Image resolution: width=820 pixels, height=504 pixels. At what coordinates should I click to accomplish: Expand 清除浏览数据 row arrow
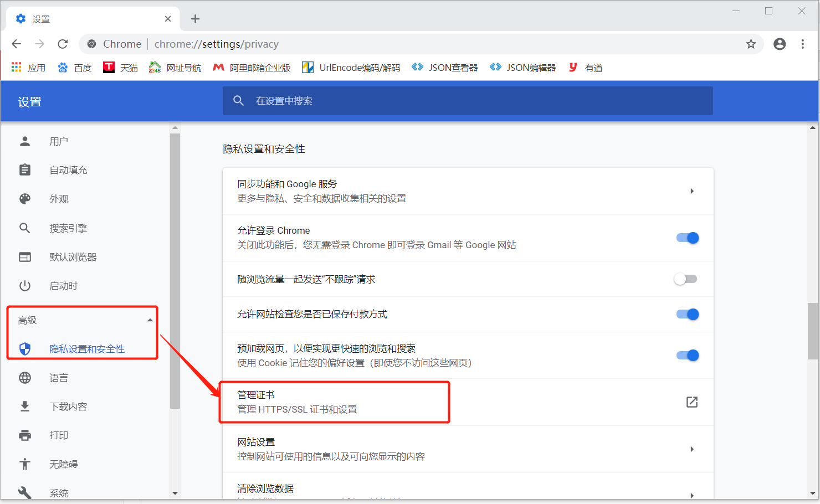point(692,495)
